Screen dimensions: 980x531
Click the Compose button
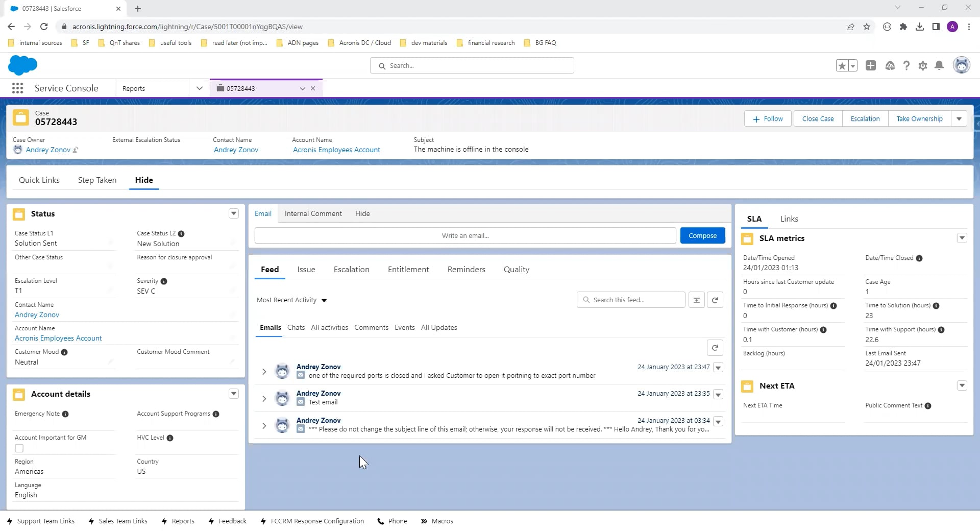point(702,235)
